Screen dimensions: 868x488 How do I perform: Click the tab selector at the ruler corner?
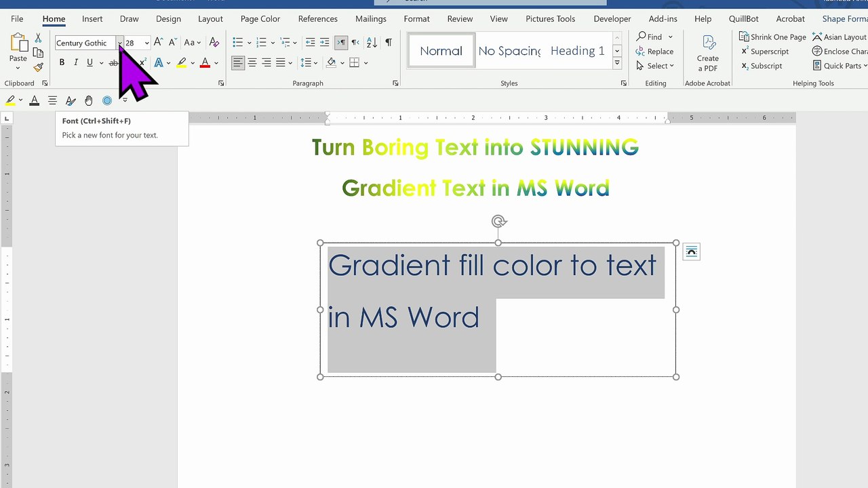point(7,119)
